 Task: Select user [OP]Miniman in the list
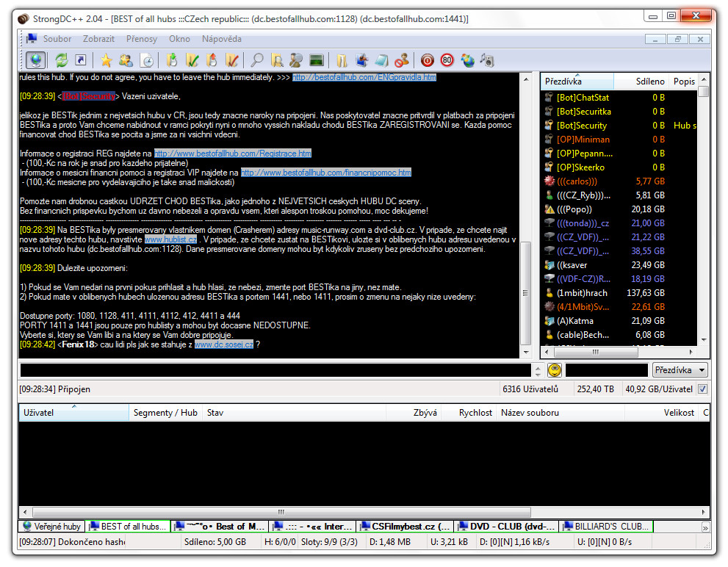pos(619,140)
